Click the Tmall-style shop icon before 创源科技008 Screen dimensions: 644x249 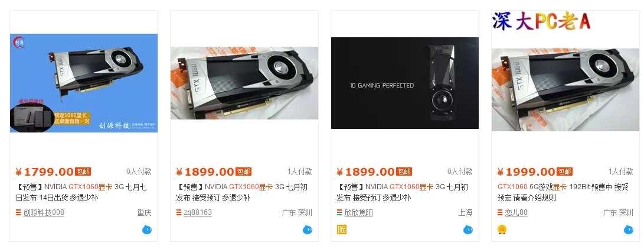18,213
